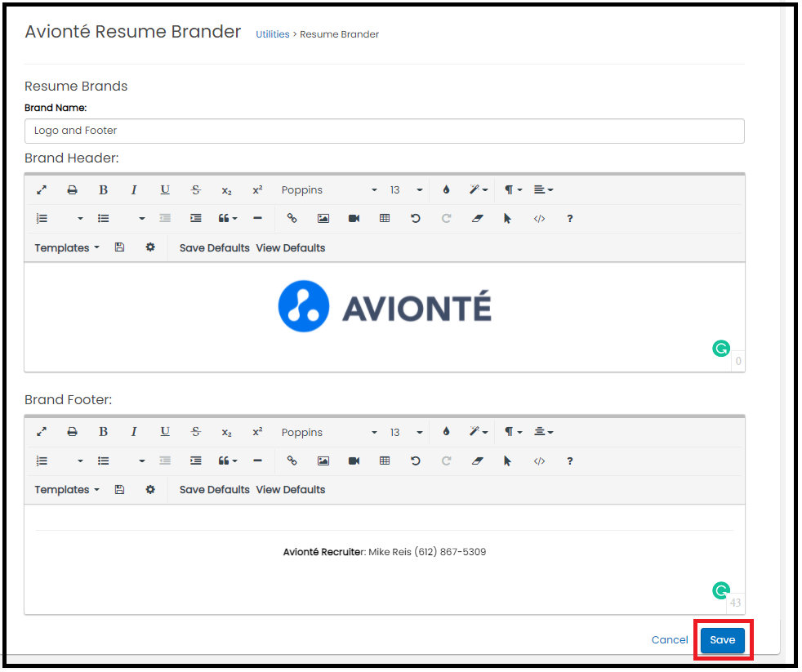This screenshot has width=802, height=672.
Task: Open Templates menu in Brand Header toolbar
Action: [x=66, y=248]
